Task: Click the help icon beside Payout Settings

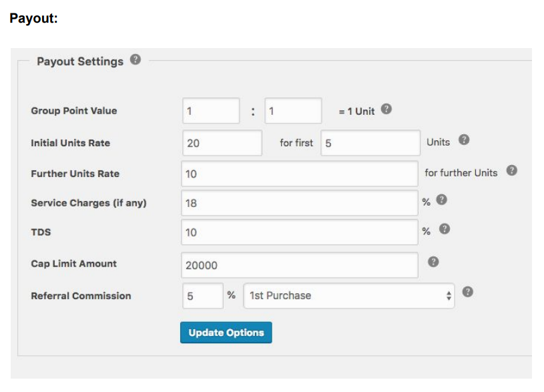Action: (x=135, y=59)
